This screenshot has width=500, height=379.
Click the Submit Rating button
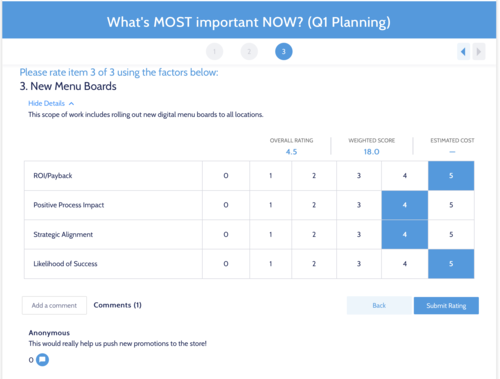point(446,306)
